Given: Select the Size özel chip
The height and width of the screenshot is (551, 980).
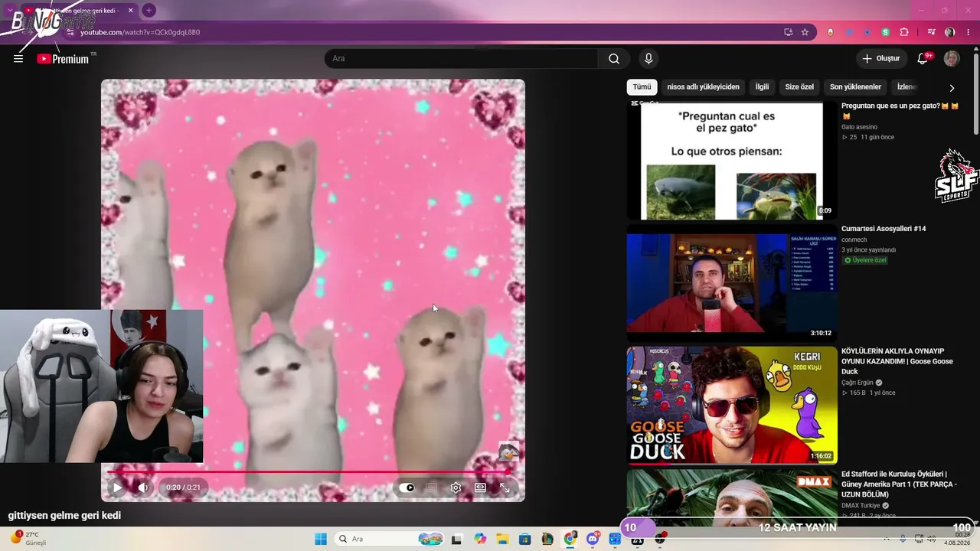Looking at the screenshot, I should [799, 87].
